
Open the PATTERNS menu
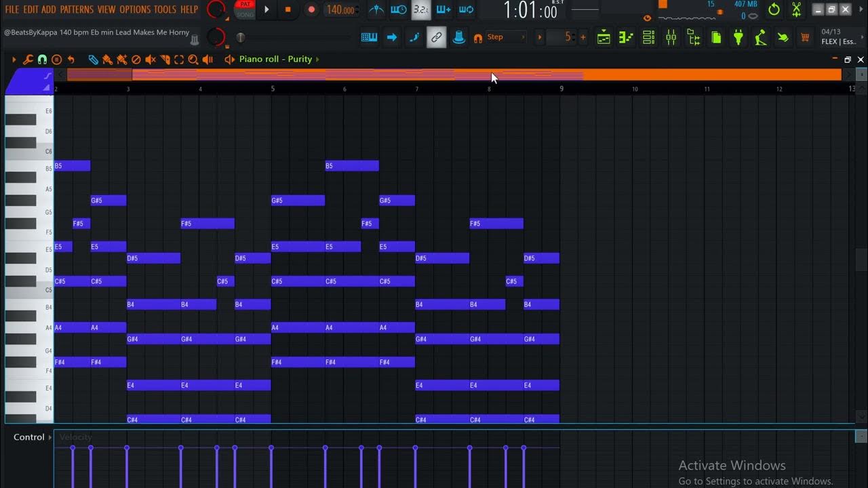click(x=77, y=9)
